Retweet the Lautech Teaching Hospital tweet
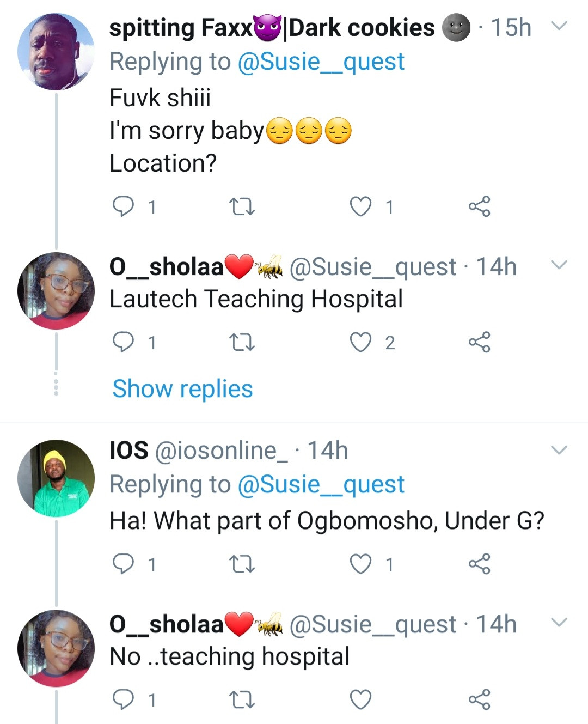 click(241, 343)
